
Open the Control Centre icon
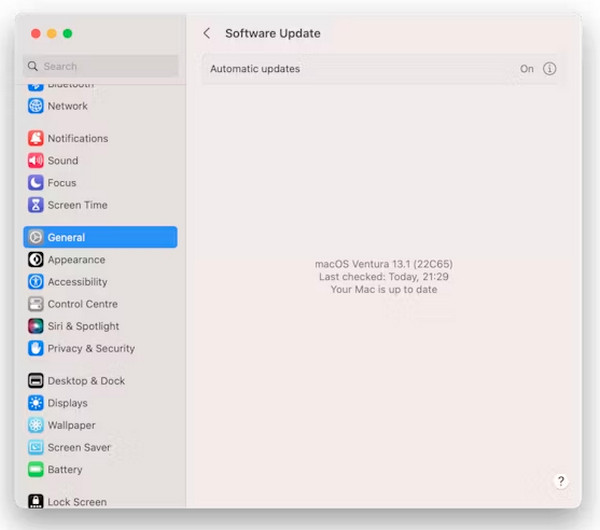point(36,304)
